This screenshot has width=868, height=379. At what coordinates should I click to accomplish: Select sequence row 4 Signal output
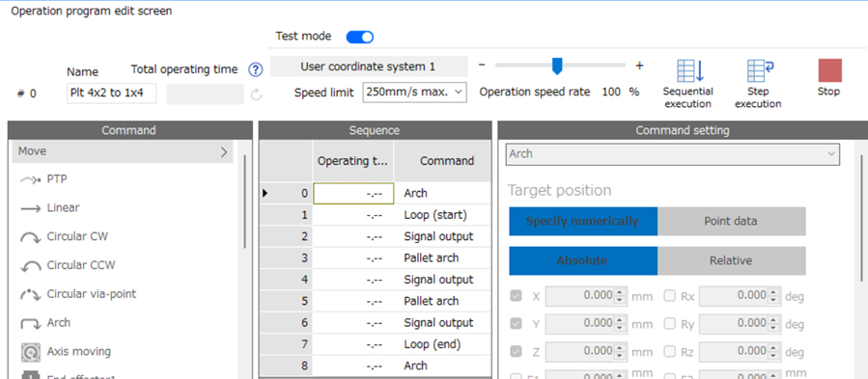click(376, 280)
